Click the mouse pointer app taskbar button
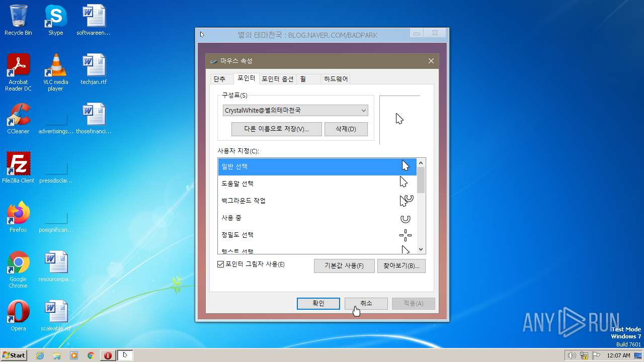This screenshot has width=644, height=362. pyautogui.click(x=125, y=355)
